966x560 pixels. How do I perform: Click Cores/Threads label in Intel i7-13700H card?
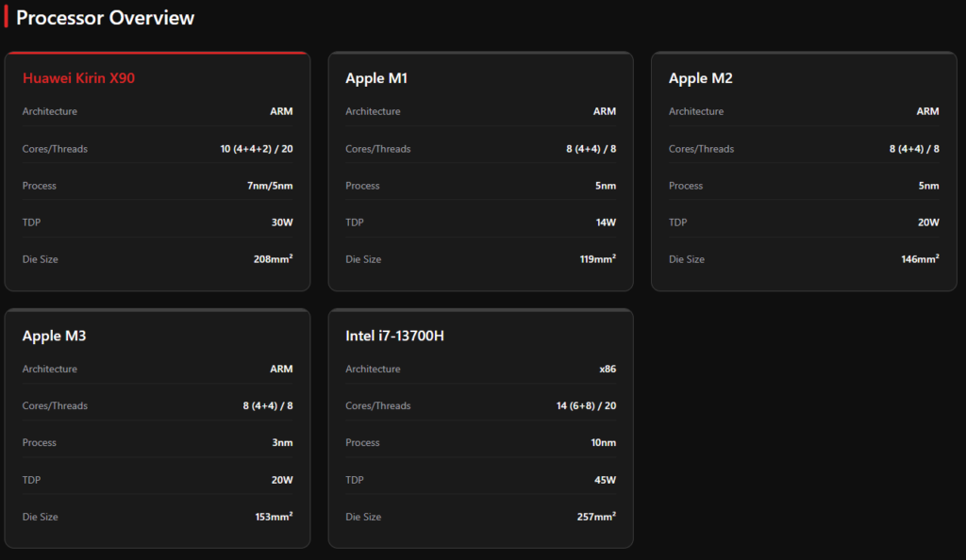[x=377, y=406]
